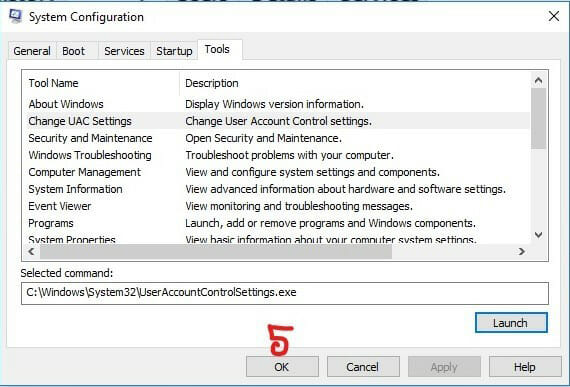Click the System Configuration title bar icon
Viewport: 570px width, 387px height.
[x=15, y=16]
